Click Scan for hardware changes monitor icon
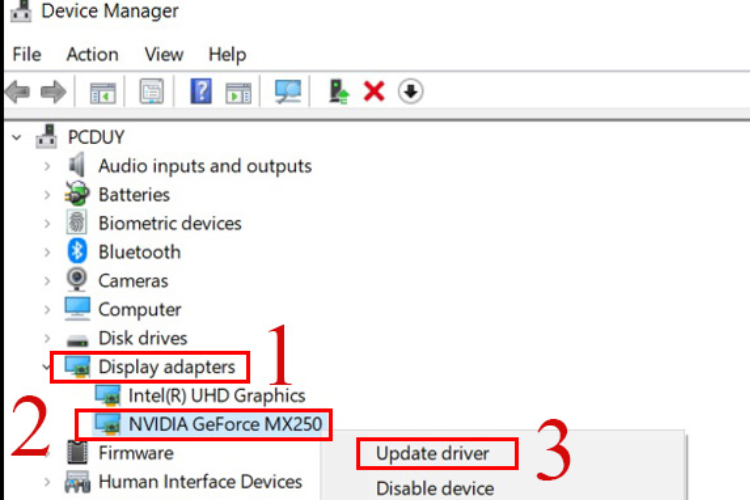750x500 pixels. pos(288,92)
